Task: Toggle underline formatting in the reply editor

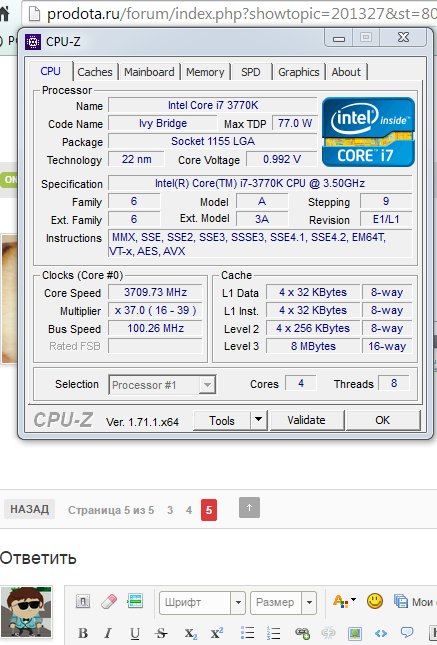Action: click(x=135, y=633)
